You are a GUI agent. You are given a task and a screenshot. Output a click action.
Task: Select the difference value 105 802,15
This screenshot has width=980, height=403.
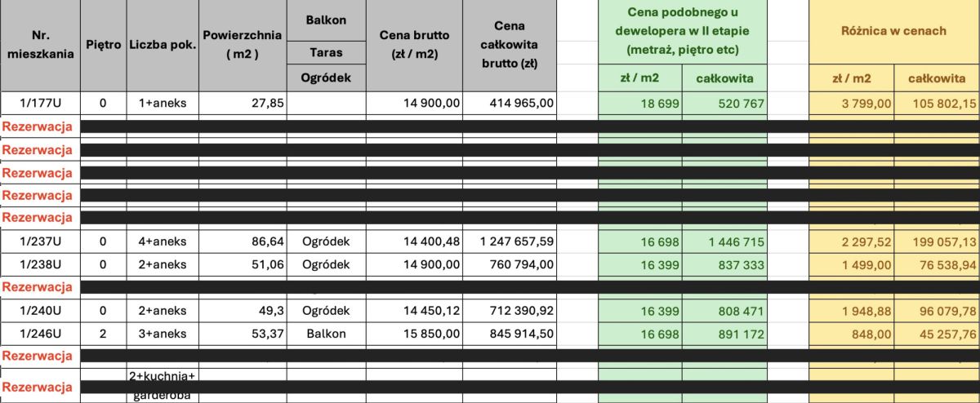click(936, 103)
